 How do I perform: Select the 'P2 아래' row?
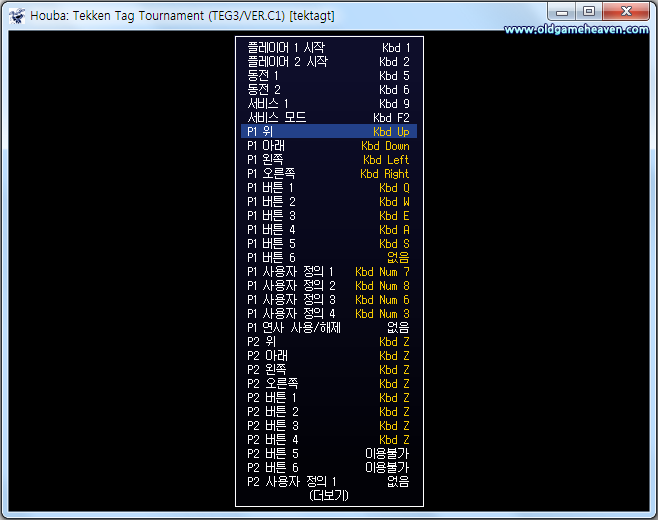point(329,356)
